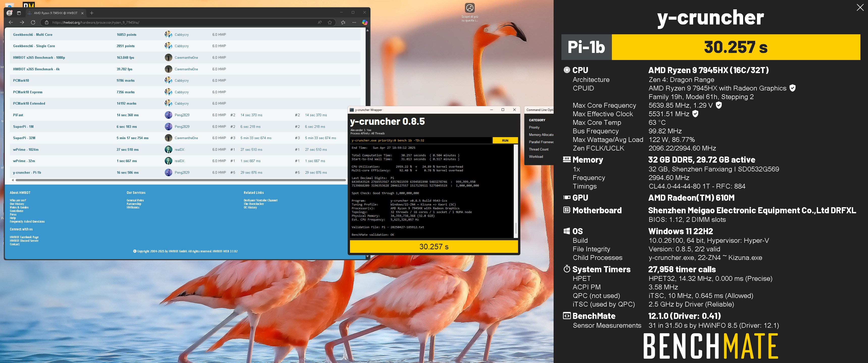
Task: Click the Windows OS logo icon
Action: point(567,231)
